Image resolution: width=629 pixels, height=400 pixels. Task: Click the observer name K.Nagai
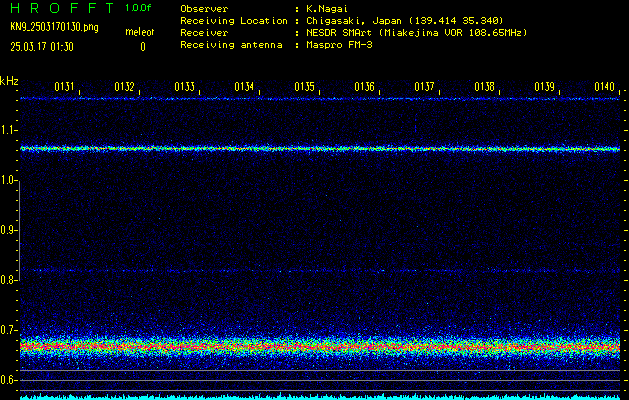tap(327, 9)
